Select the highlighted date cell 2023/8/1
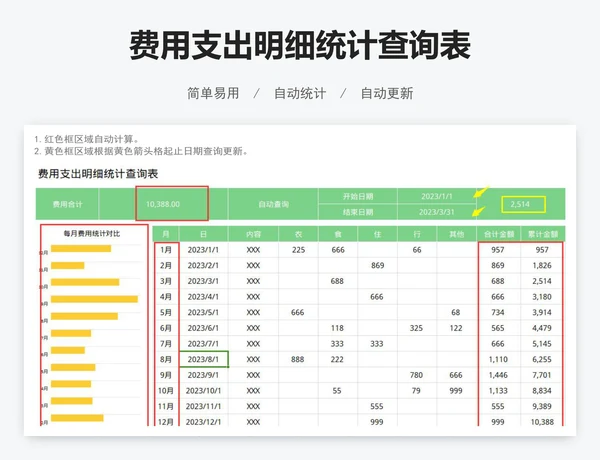 (204, 359)
